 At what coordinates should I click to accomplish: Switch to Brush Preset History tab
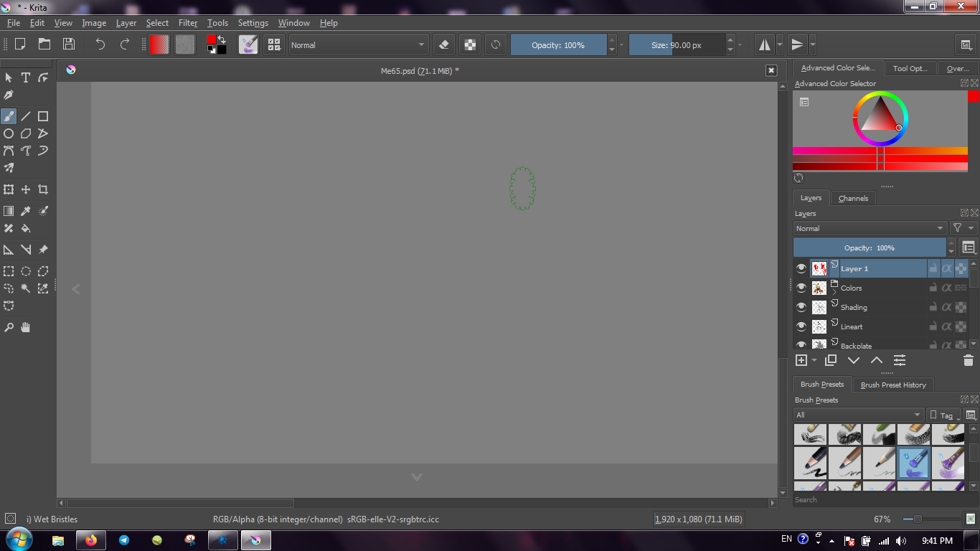[x=893, y=385]
